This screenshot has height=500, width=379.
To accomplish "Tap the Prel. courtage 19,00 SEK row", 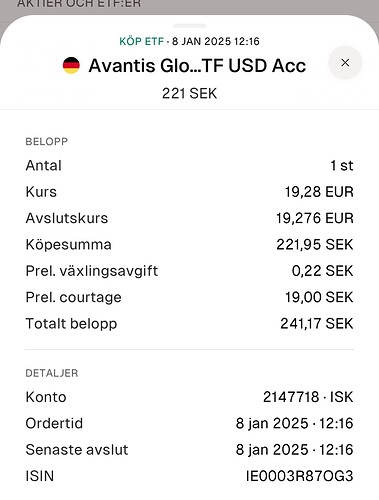I will tap(189, 297).
